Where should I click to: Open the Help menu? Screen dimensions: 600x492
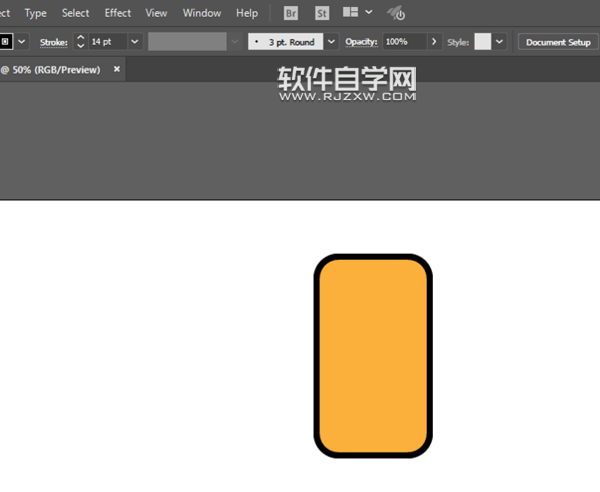coord(247,13)
